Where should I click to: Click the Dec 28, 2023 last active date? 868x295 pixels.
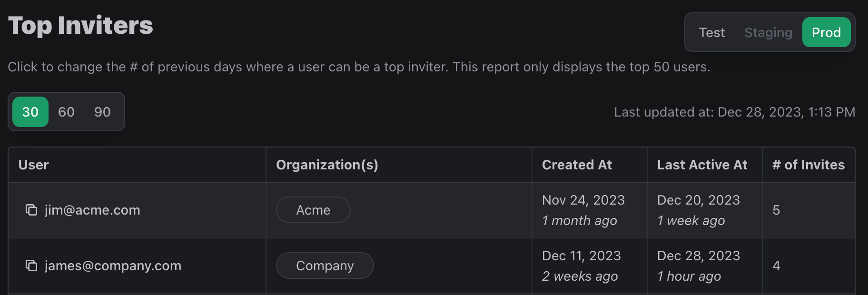(698, 256)
